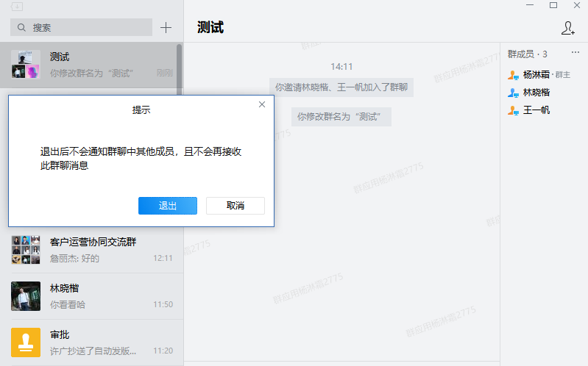The width and height of the screenshot is (588, 366).
Task: Click the yellow 审批 approval icon
Action: point(26,342)
